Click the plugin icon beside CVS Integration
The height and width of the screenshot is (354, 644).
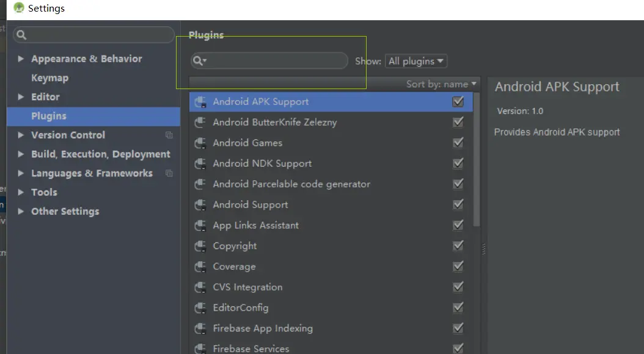pyautogui.click(x=200, y=287)
